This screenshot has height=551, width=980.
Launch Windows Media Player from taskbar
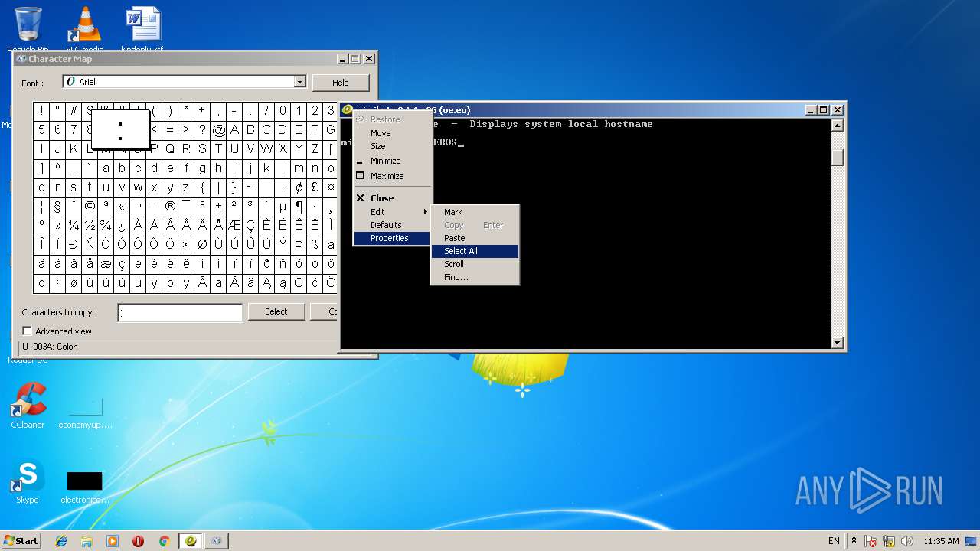pos(113,541)
